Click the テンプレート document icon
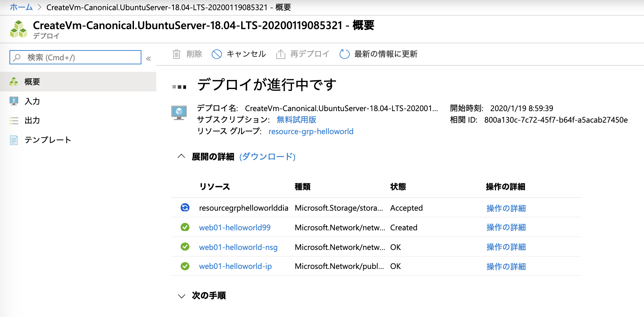This screenshot has width=644, height=317. tap(14, 140)
